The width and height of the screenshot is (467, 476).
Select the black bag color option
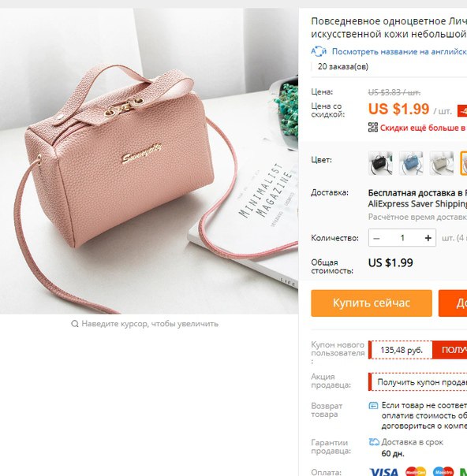[x=380, y=163]
